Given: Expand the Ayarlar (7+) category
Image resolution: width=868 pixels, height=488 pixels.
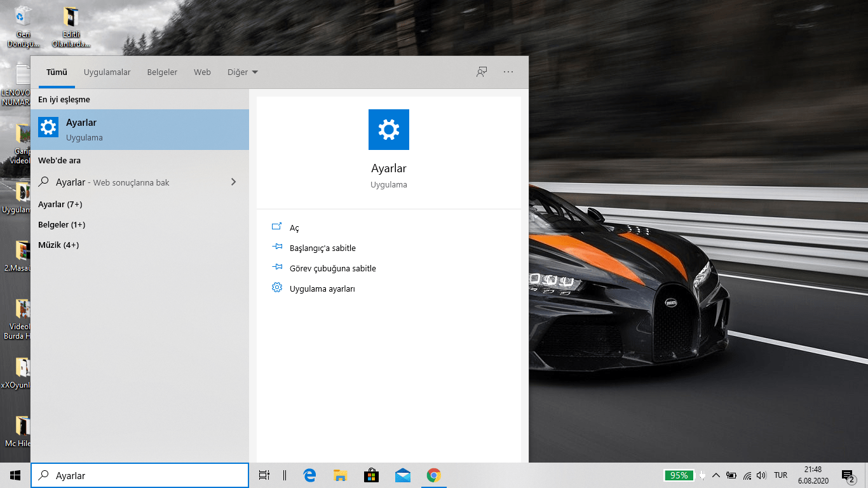Looking at the screenshot, I should [x=60, y=205].
